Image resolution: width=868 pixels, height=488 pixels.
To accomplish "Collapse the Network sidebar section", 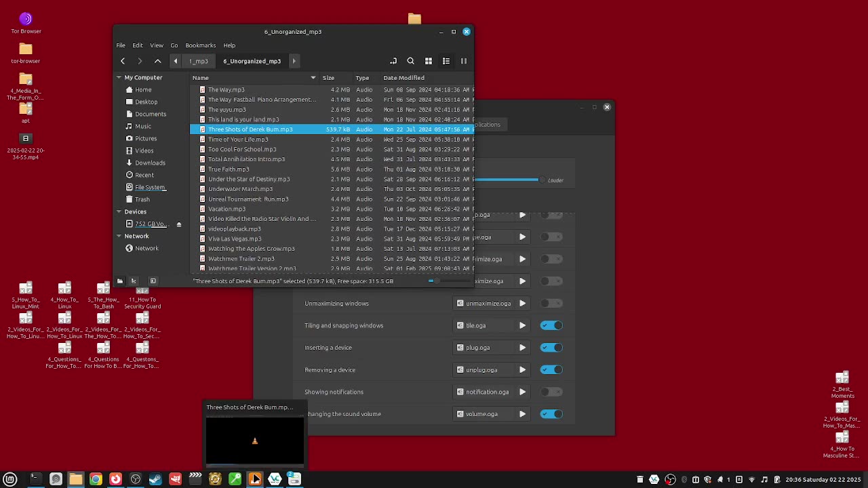I will [x=119, y=237].
